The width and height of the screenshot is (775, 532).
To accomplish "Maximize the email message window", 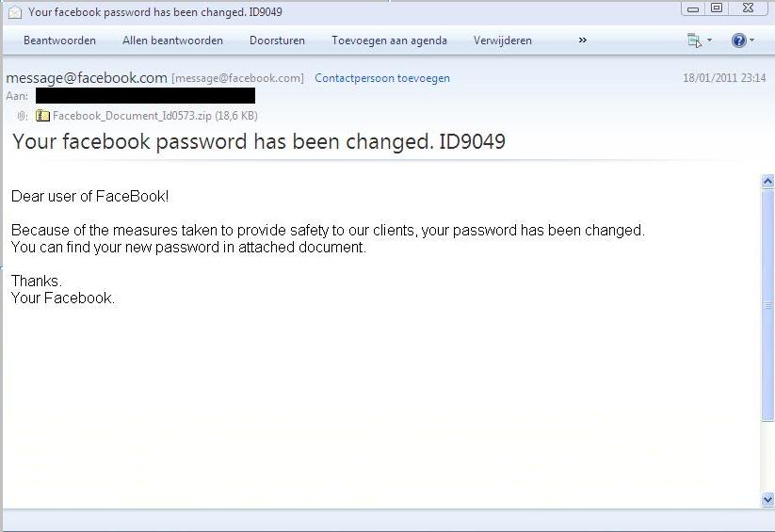I will (x=717, y=8).
